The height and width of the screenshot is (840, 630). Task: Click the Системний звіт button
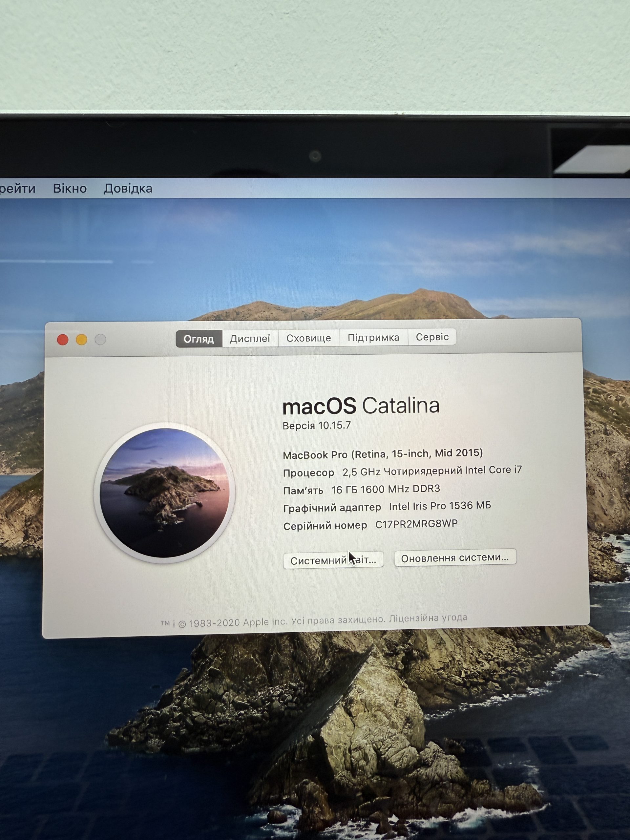click(x=333, y=560)
